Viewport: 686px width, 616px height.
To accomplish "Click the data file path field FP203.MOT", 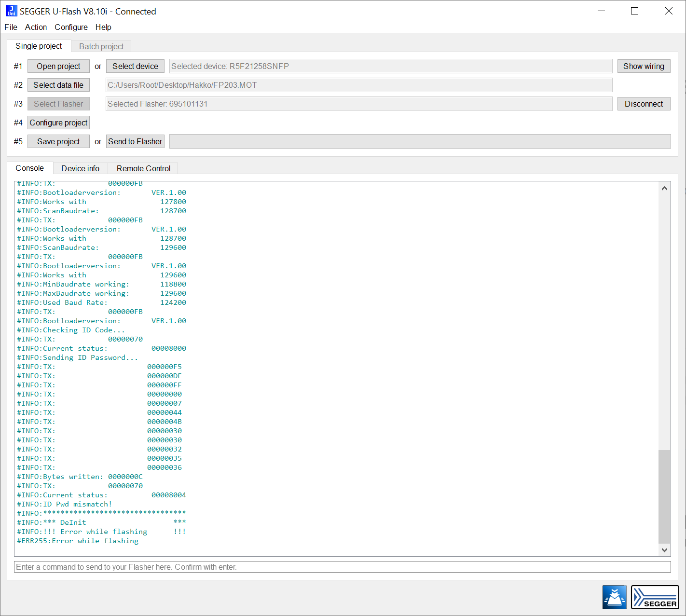I will tap(359, 85).
